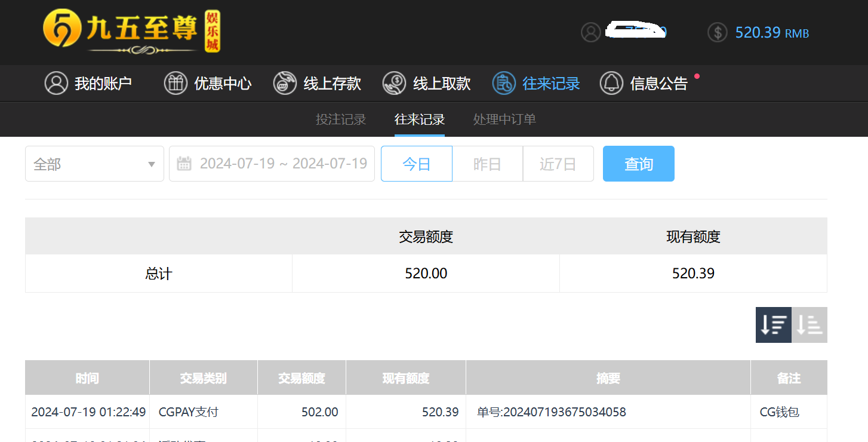Screen dimensions: 868x442
Task: Click the 线上取款 withdrawal icon
Action: pyautogui.click(x=394, y=83)
